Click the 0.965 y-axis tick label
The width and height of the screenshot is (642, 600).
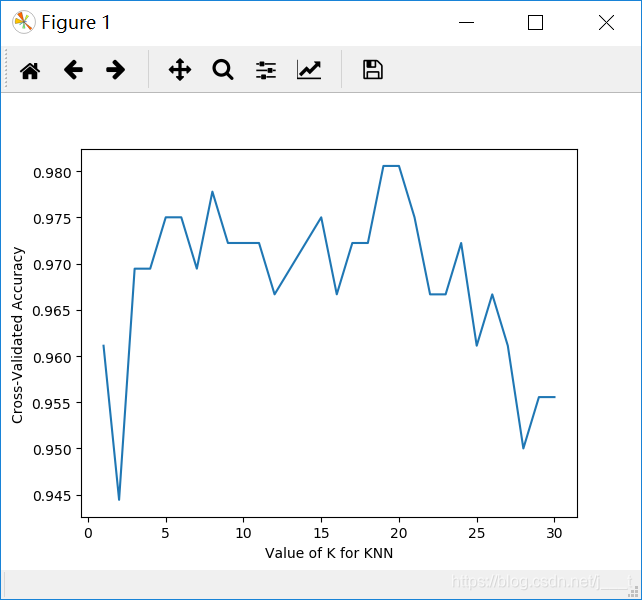(x=52, y=311)
